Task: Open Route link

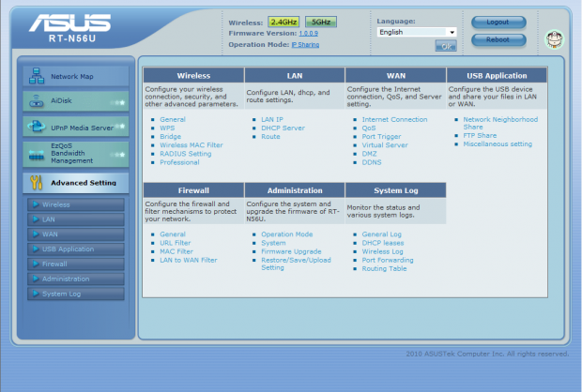Action: click(270, 137)
